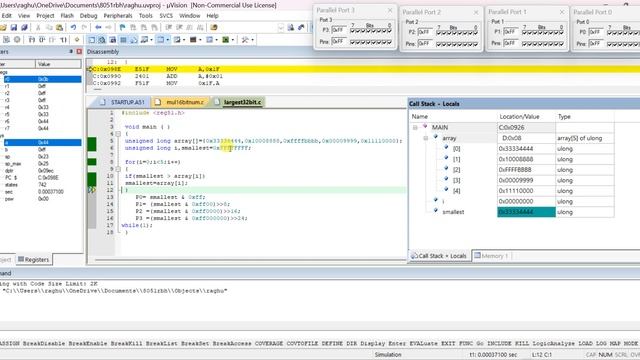Screen dimensions: 640x360
Task: Click the P1 value field in Port 1
Action: (x=511, y=32)
